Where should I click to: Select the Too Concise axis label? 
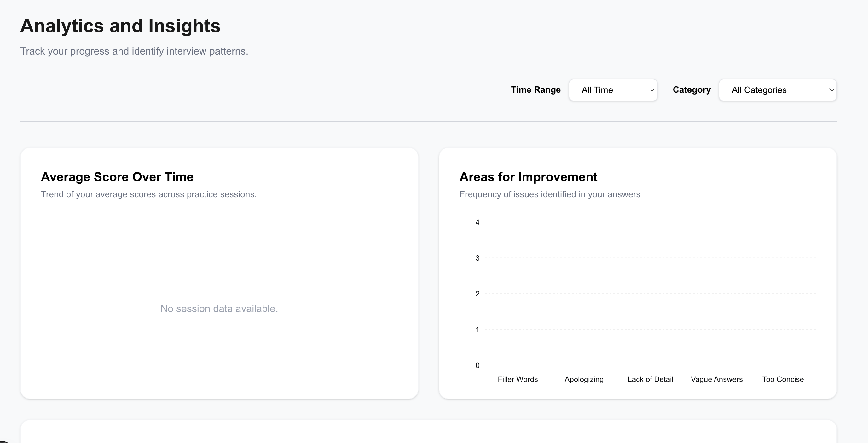point(783,379)
